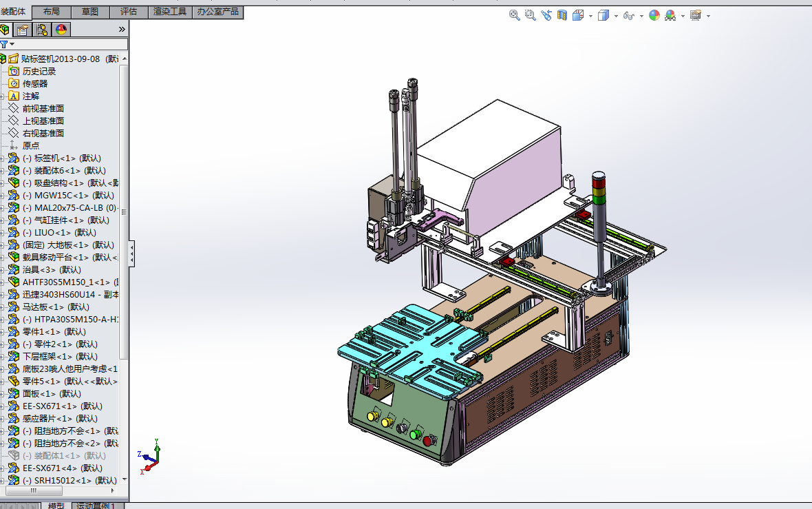Click the View Orientation cube icon
The image size is (812, 509).
point(579,15)
